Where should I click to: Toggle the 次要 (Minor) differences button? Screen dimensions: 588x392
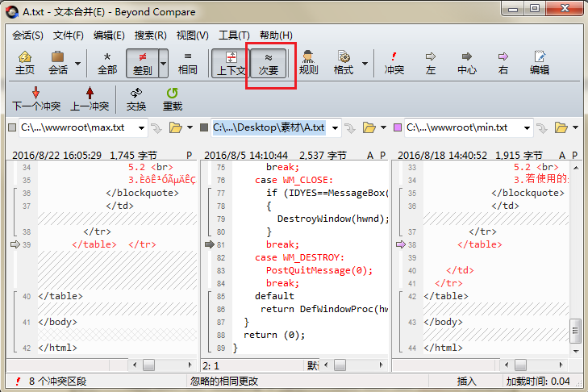(269, 63)
